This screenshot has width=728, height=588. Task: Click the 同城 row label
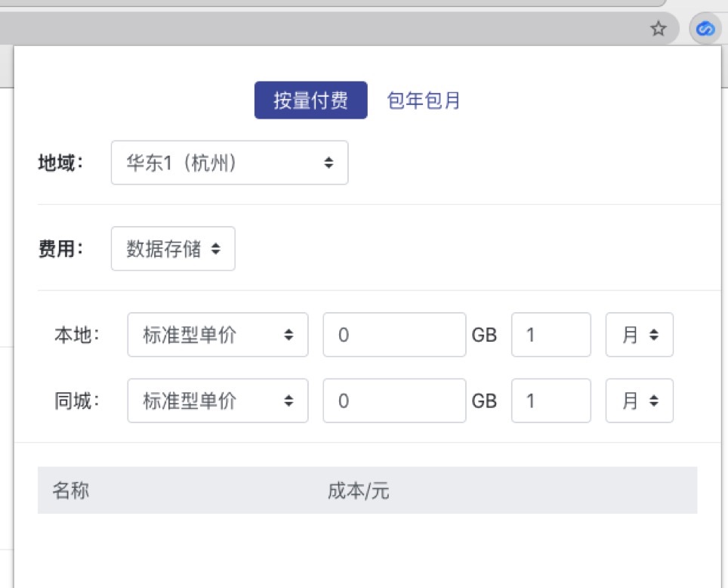point(77,401)
